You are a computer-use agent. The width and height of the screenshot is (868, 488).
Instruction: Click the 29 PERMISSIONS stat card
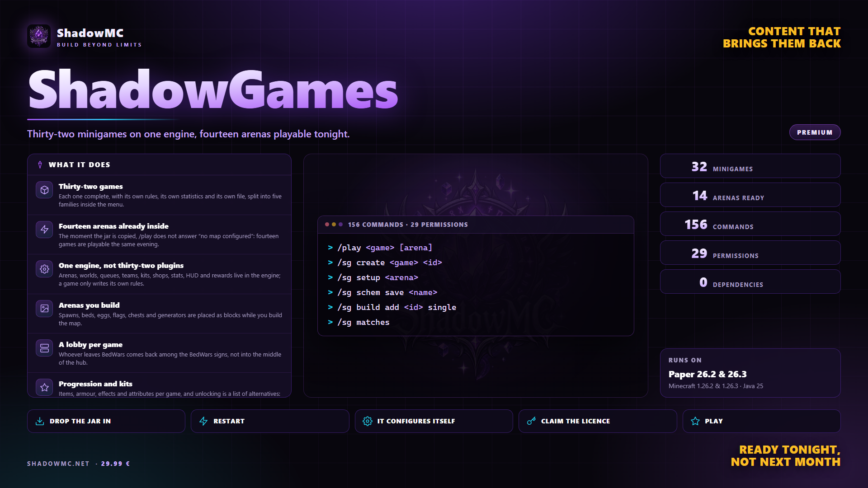750,253
